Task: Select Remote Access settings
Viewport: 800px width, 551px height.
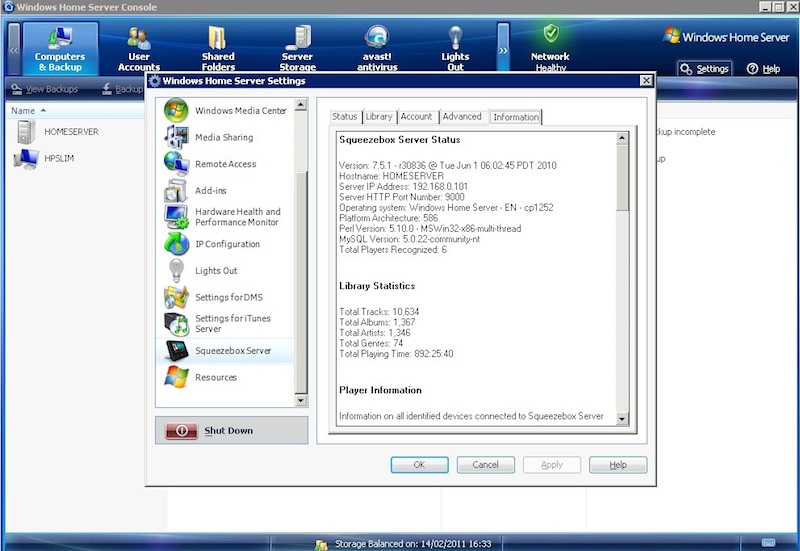Action: coord(226,164)
